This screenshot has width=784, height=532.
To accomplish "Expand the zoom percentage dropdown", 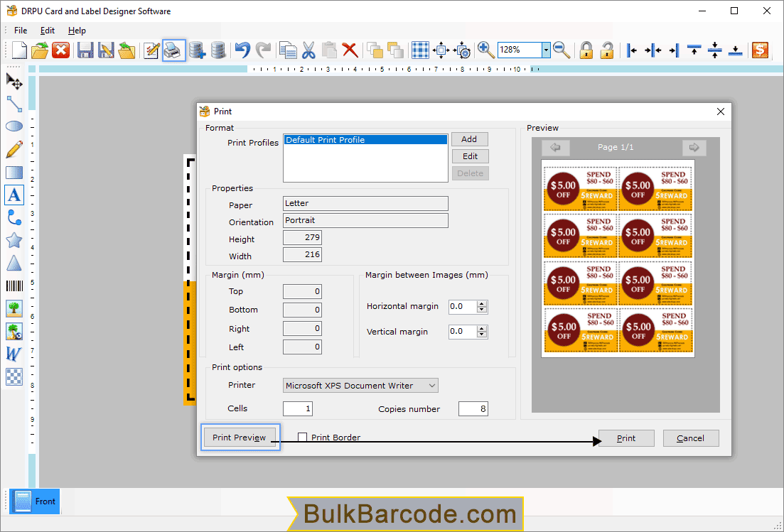I will point(546,50).
